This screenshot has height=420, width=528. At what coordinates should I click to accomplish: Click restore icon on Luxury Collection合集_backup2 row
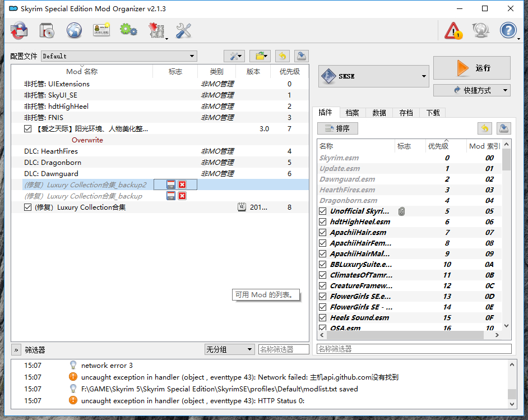171,184
